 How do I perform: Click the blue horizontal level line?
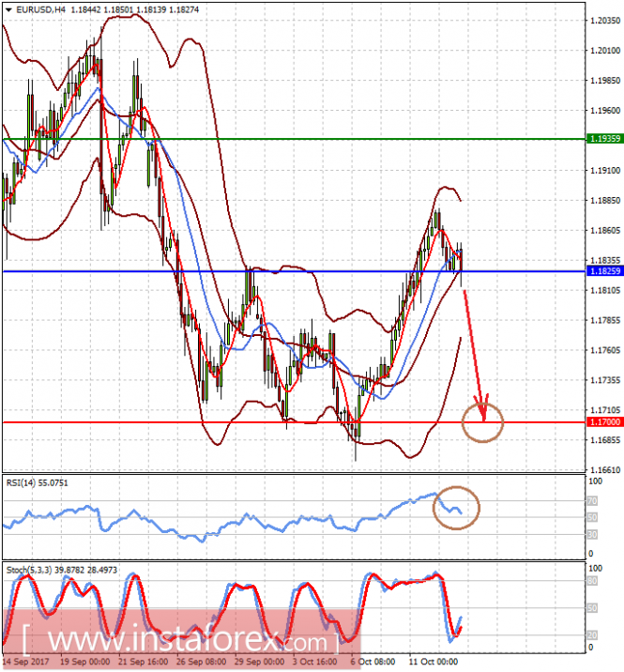coord(294,271)
